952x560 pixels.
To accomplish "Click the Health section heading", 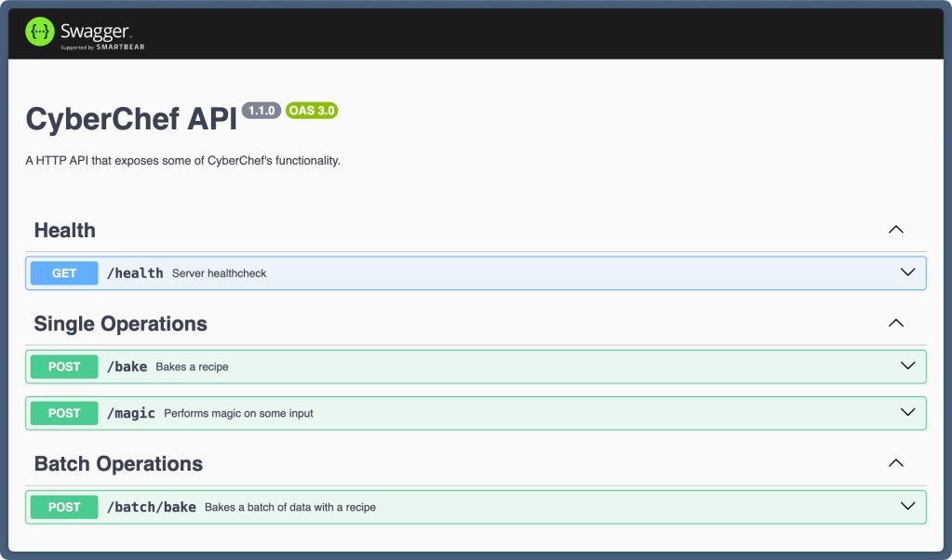I will (x=65, y=231).
